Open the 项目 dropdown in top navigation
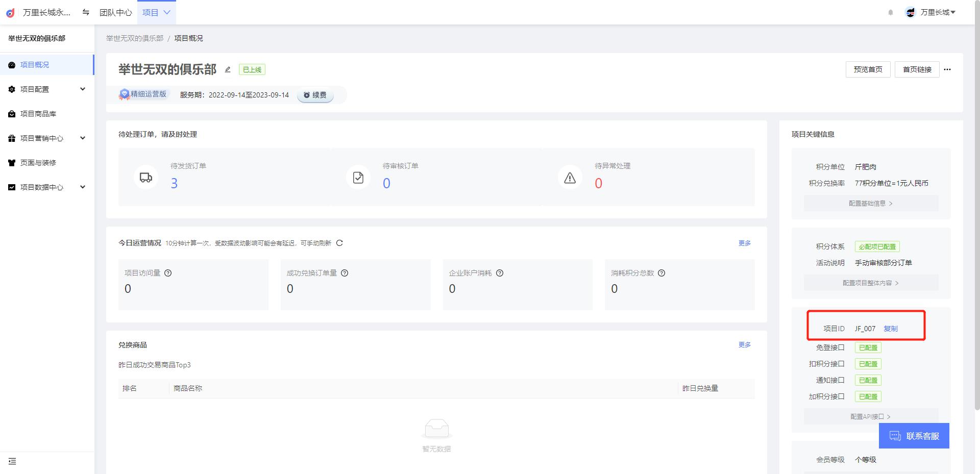980x474 pixels. (x=156, y=12)
